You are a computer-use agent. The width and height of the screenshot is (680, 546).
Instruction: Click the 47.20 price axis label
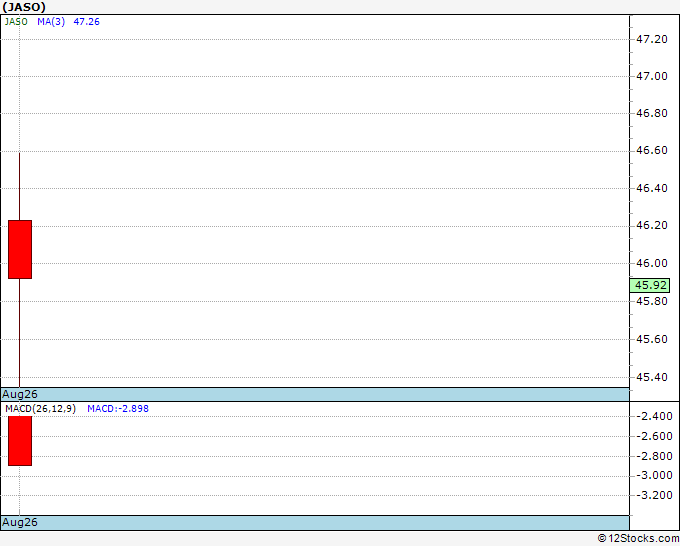click(651, 39)
